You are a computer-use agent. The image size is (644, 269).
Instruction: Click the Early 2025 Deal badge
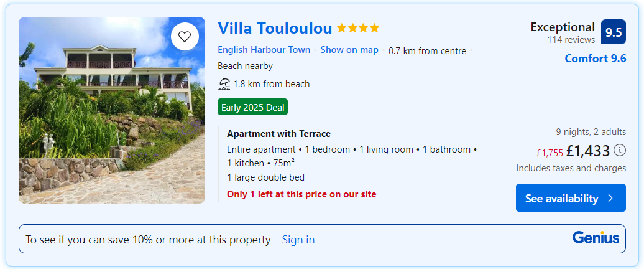click(252, 108)
